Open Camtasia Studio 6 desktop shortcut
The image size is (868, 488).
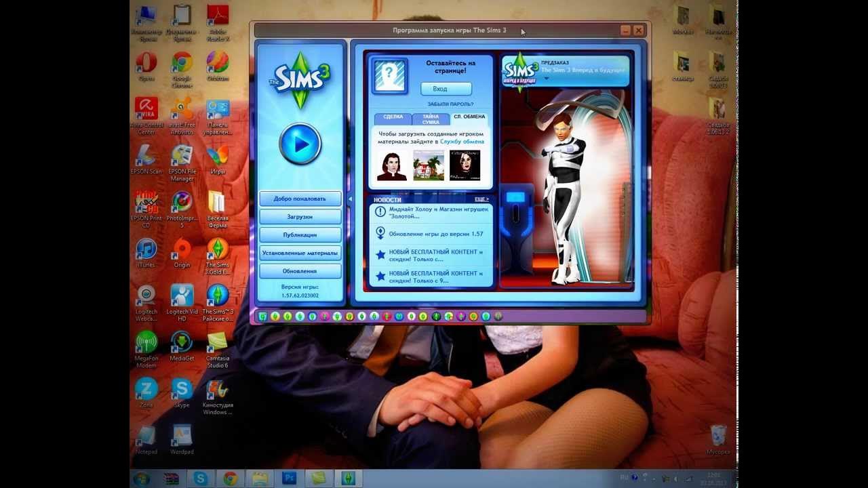[x=218, y=349]
